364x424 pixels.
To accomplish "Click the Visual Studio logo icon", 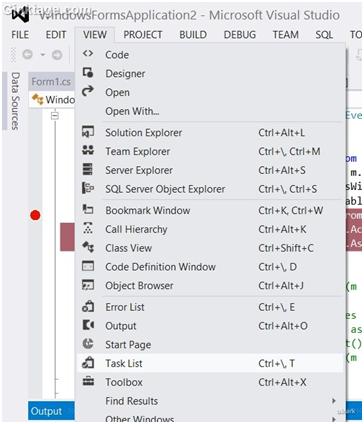I will (x=21, y=15).
